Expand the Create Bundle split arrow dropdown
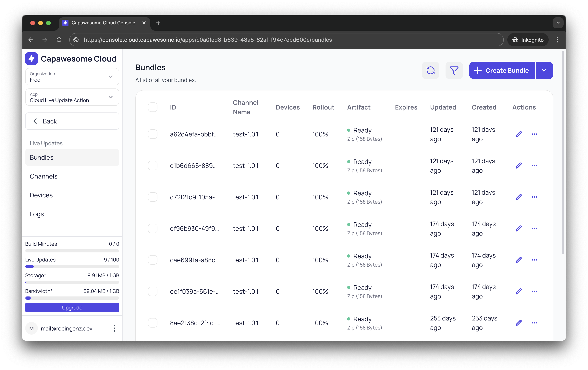 (x=544, y=71)
